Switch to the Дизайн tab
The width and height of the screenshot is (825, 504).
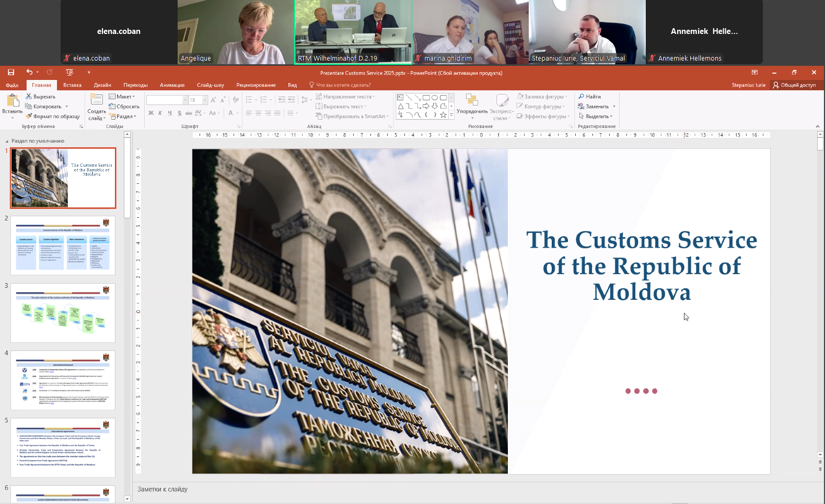102,85
